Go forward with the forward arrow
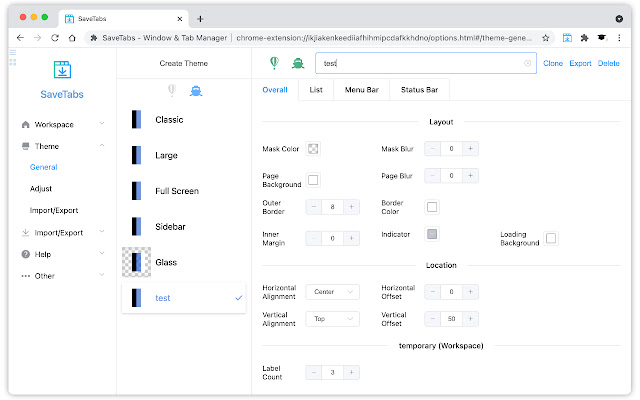 coord(38,38)
